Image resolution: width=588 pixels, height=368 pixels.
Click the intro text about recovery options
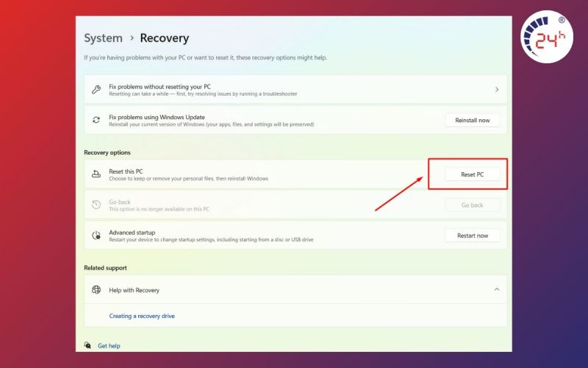click(206, 58)
